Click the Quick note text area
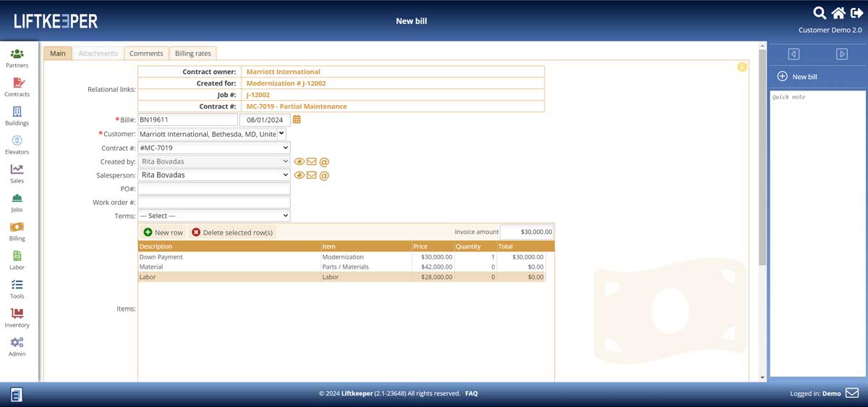 [817, 233]
